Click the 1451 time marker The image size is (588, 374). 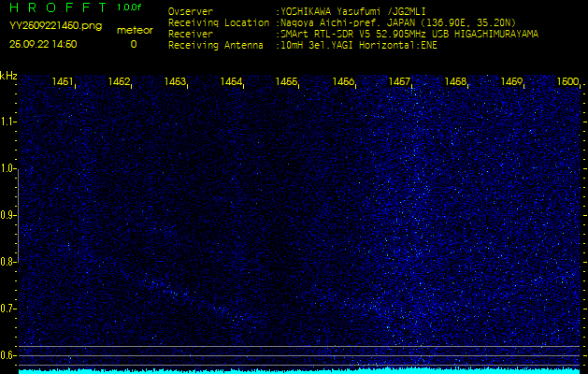(x=63, y=81)
